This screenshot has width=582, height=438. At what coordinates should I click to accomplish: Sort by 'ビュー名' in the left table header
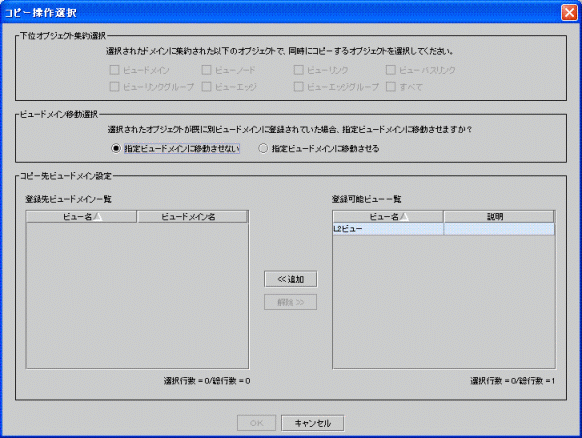point(81,217)
